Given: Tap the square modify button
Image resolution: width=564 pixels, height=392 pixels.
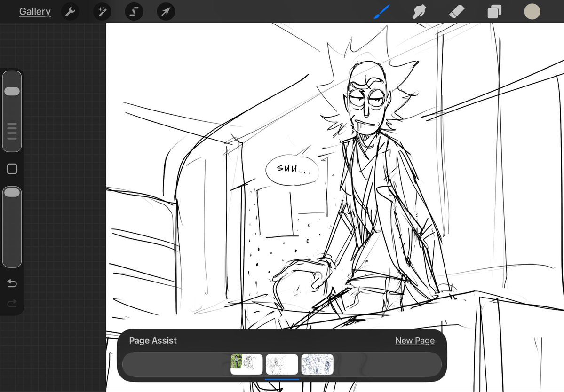Looking at the screenshot, I should [12, 169].
